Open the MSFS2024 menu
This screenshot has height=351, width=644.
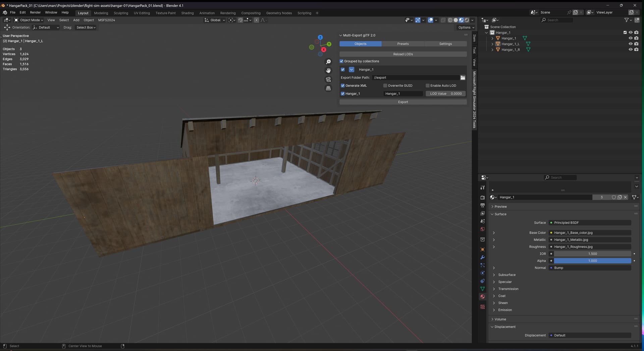coord(107,20)
